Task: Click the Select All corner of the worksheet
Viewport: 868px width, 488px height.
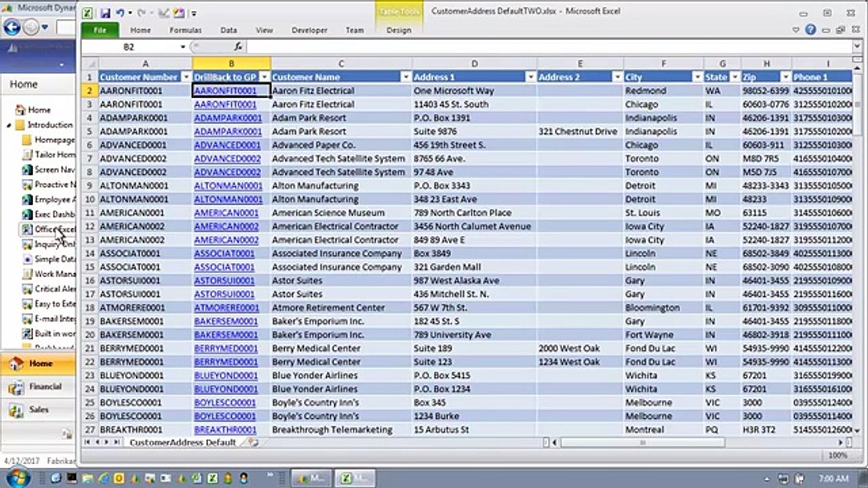Action: pos(89,63)
